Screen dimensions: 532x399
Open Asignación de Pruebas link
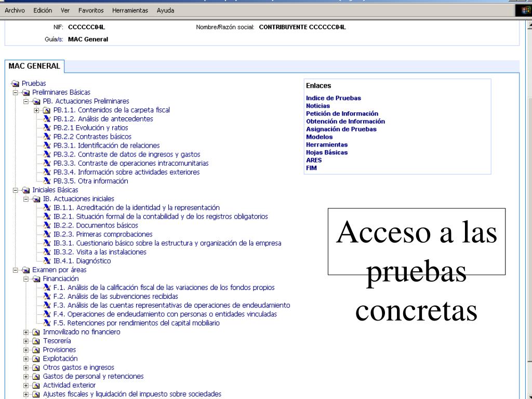[x=341, y=129]
